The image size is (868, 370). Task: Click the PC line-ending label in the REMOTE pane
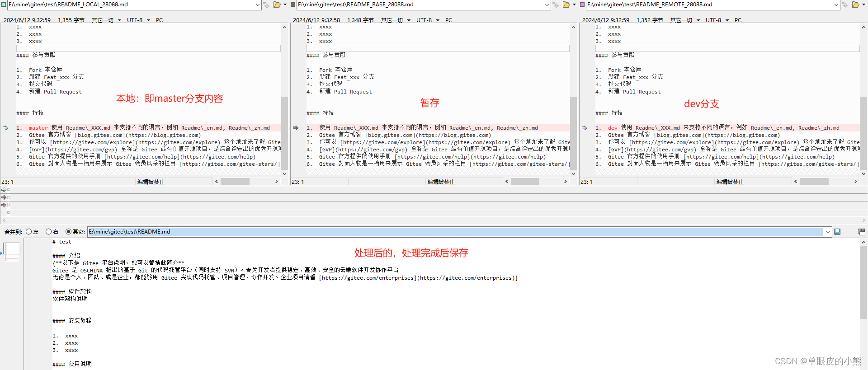click(x=738, y=20)
